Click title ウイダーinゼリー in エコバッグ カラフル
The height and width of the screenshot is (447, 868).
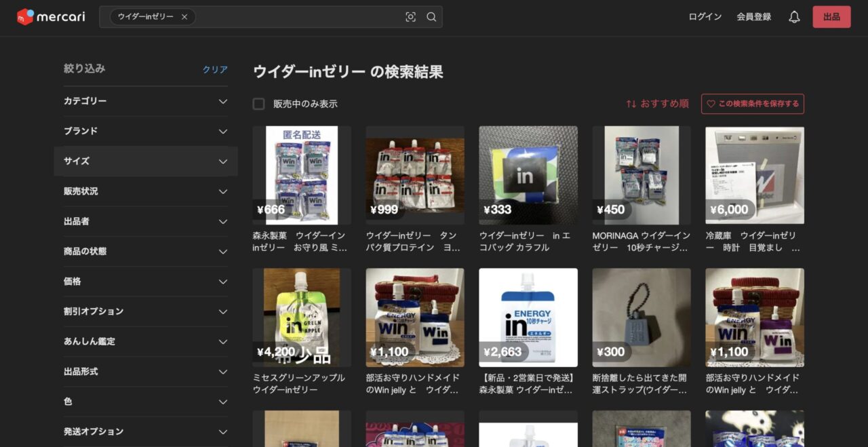pos(525,241)
